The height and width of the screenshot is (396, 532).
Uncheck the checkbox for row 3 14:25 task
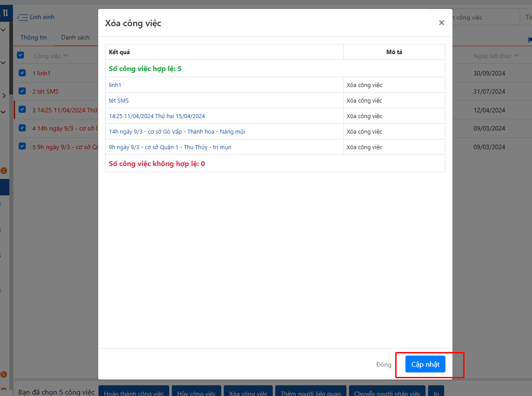(22, 109)
